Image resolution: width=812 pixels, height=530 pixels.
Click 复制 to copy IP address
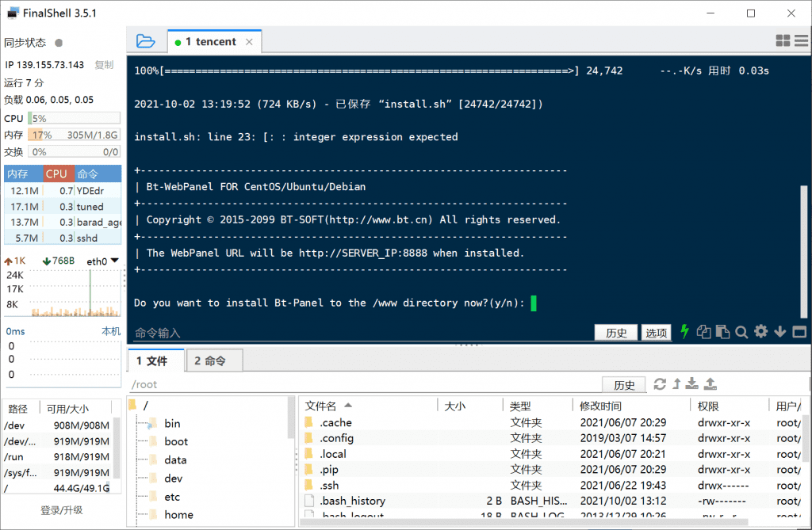pyautogui.click(x=104, y=65)
